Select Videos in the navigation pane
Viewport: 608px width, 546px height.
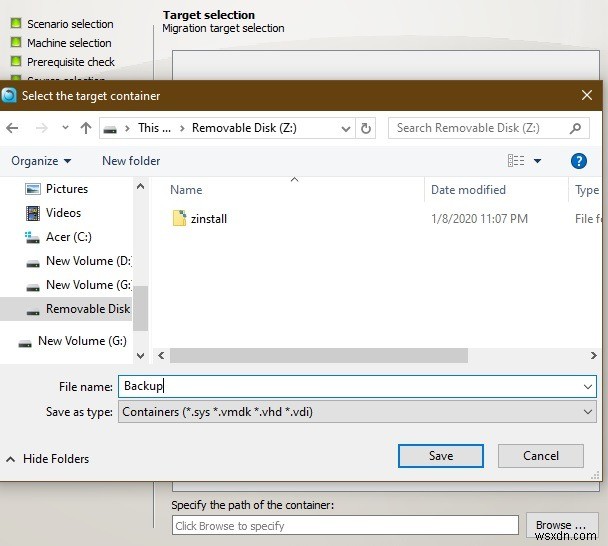[x=63, y=213]
